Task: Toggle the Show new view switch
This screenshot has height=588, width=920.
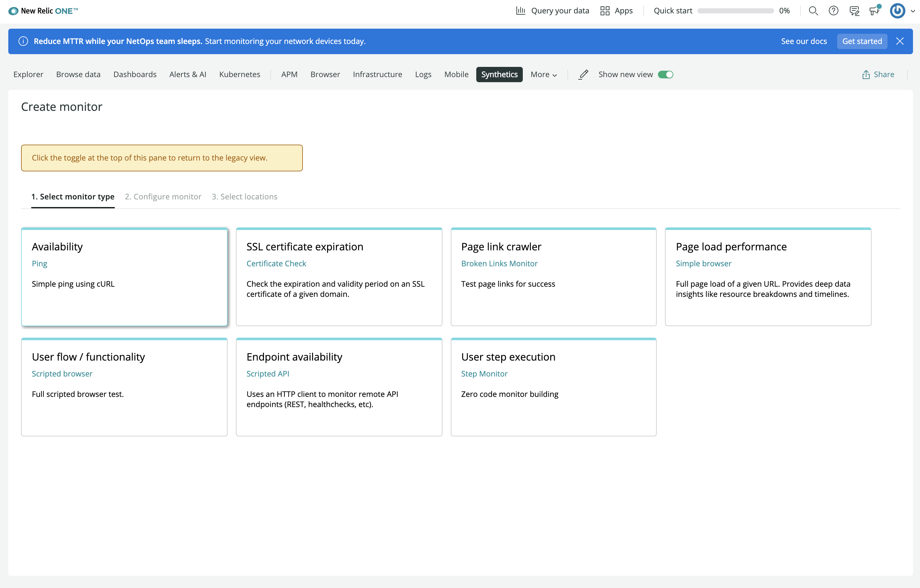Action: (666, 75)
